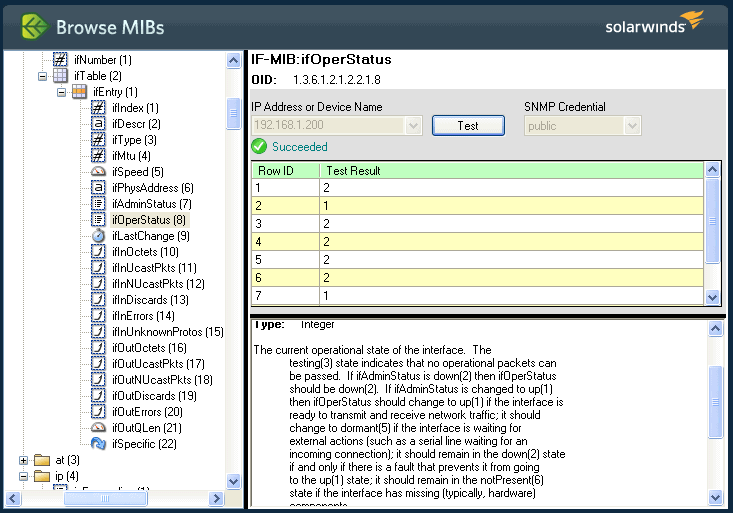
Task: Click the ifAdminStatus (7) list icon
Action: tap(98, 203)
